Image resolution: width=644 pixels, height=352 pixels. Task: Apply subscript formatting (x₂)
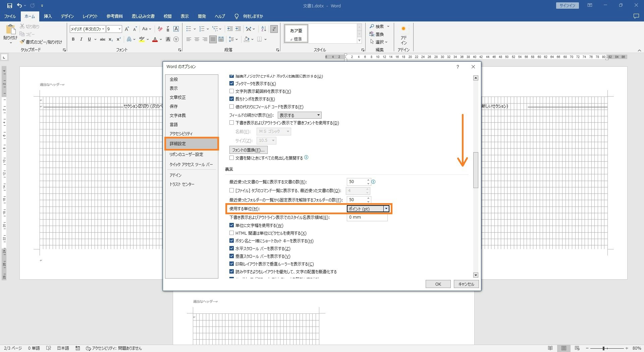click(x=111, y=39)
